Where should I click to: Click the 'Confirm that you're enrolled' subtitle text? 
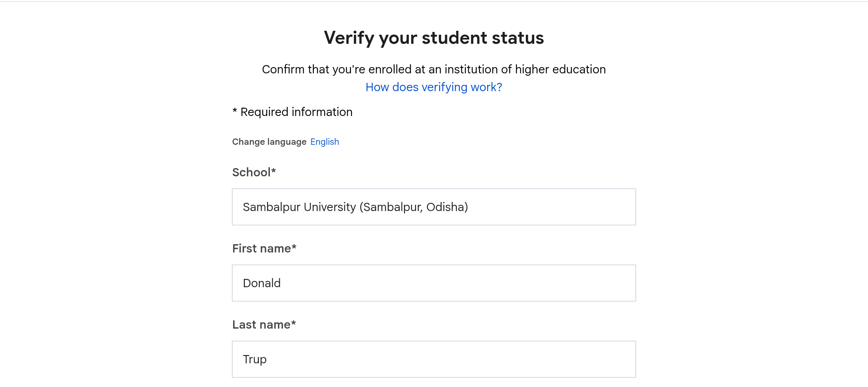[434, 69]
